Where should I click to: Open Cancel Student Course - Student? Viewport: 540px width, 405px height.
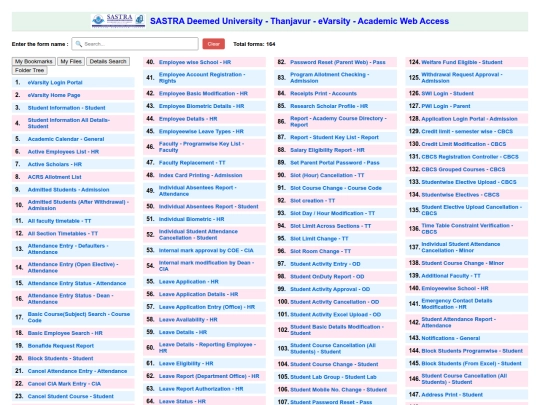[x=71, y=396]
